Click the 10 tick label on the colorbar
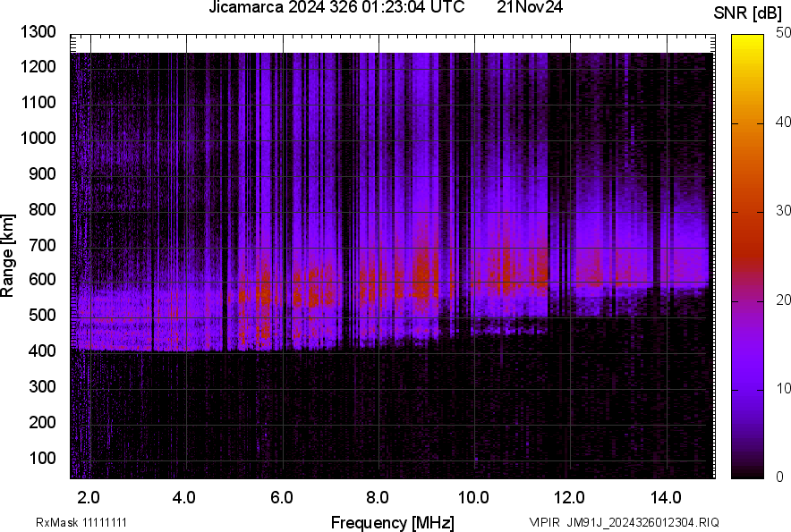The height and width of the screenshot is (532, 791). click(x=783, y=389)
